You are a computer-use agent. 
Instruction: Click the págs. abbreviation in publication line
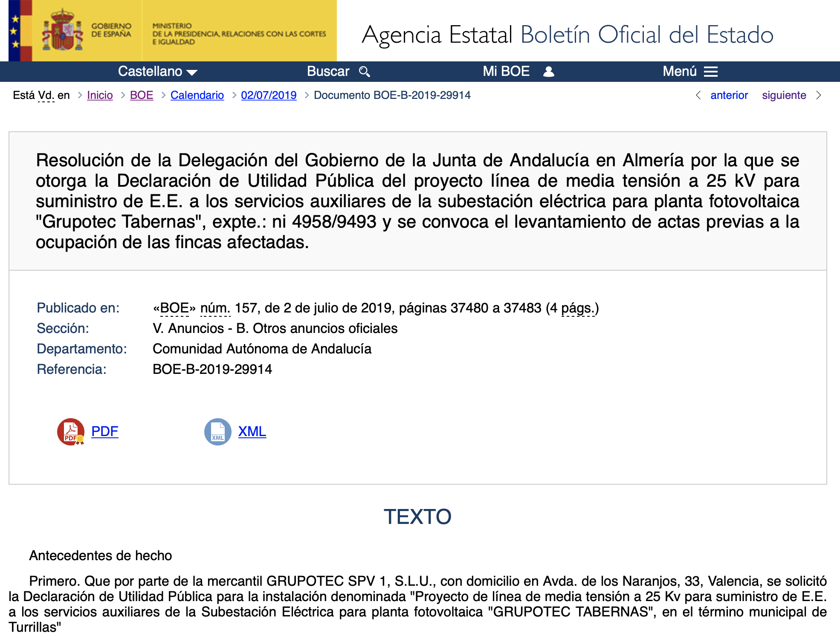click(578, 308)
